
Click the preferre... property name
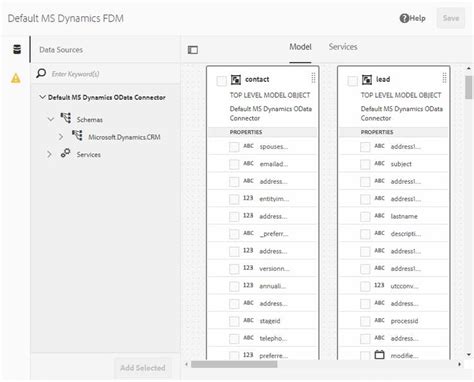point(274,356)
